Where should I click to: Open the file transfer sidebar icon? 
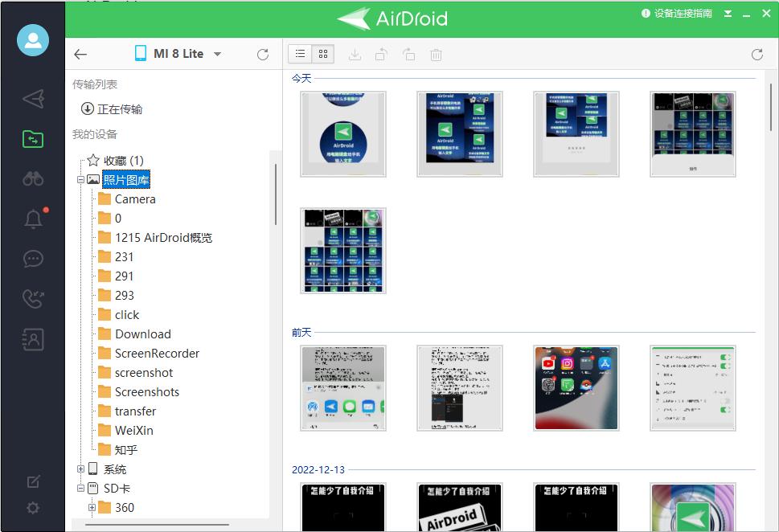click(33, 139)
